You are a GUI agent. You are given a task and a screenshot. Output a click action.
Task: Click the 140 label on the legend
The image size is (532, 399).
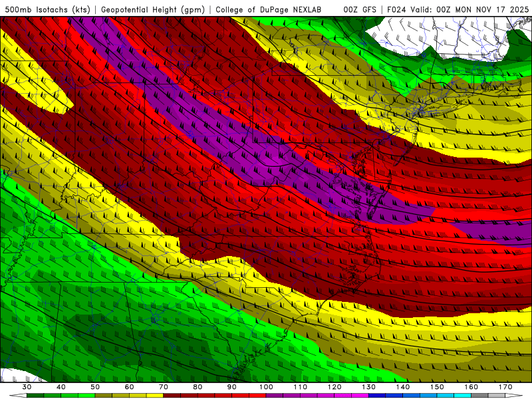[403, 387]
